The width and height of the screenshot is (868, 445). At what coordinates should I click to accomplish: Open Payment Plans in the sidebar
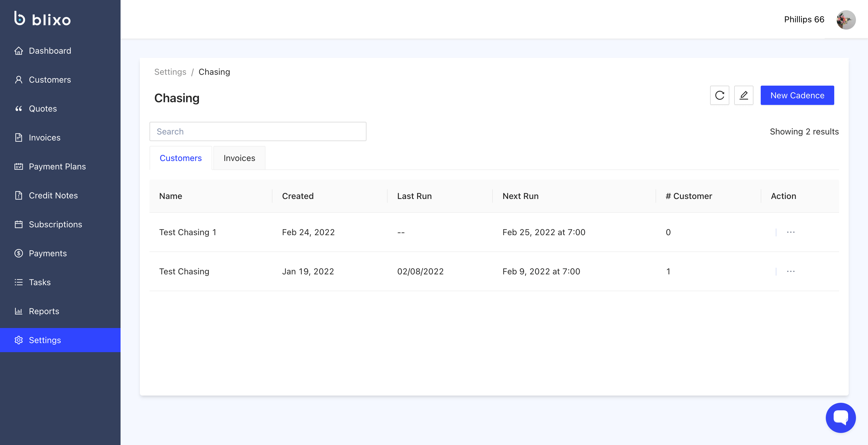click(57, 166)
